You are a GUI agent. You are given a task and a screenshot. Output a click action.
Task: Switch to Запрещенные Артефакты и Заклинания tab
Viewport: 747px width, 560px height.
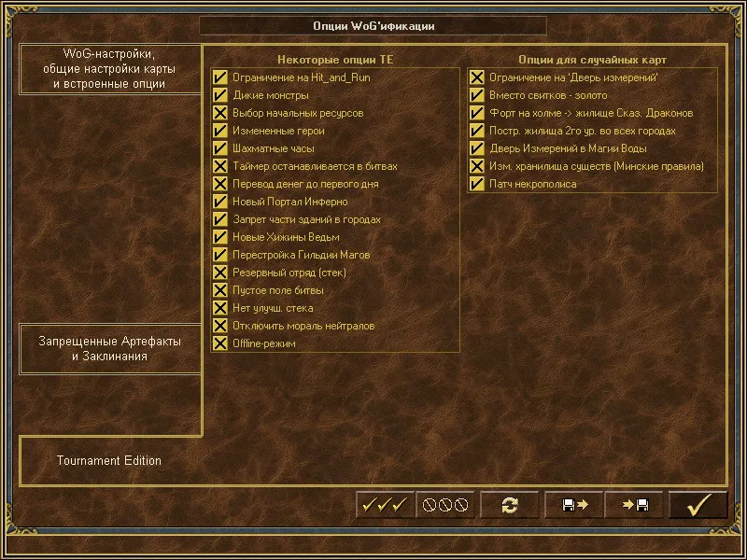[109, 349]
